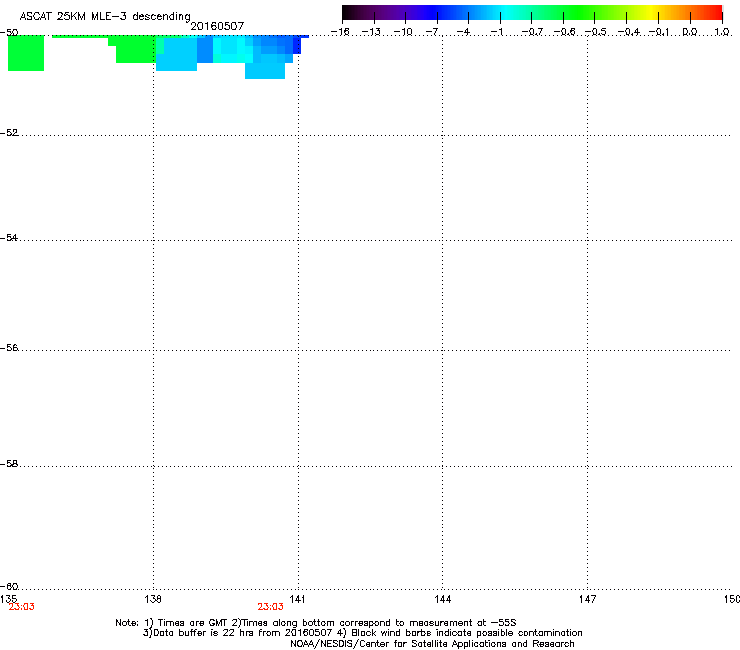
Task: Click the light blue data block right of 138
Action: (177, 54)
